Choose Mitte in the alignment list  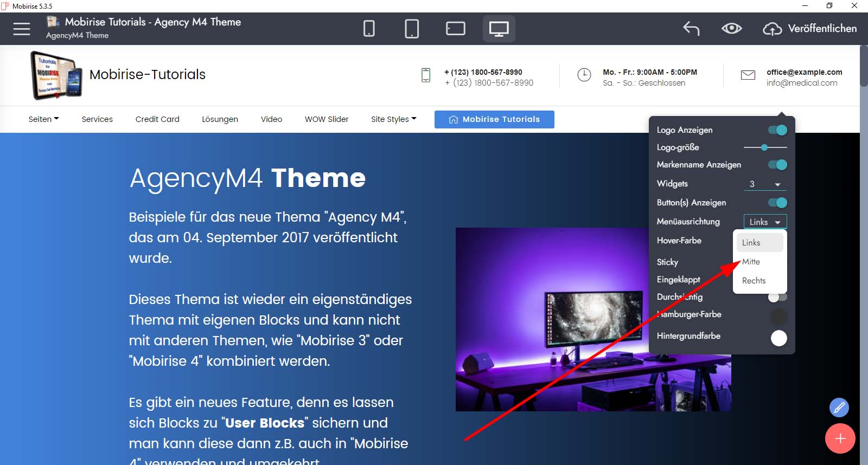pos(759,262)
